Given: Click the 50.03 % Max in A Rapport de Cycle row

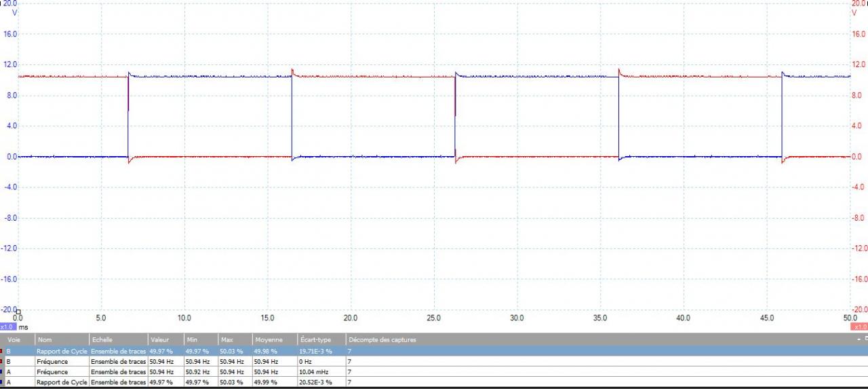Looking at the screenshot, I should [x=231, y=382].
